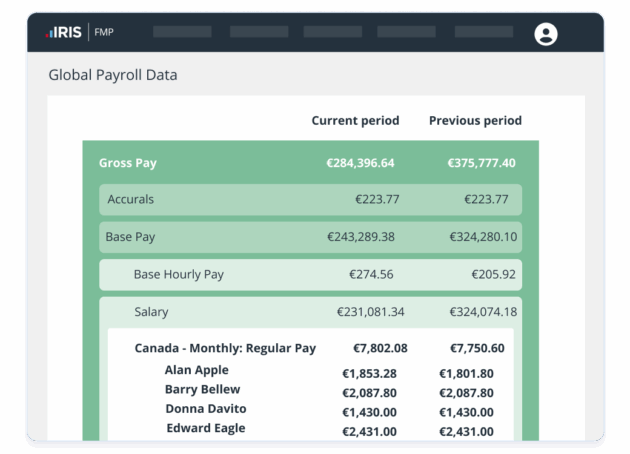Image resolution: width=630 pixels, height=454 pixels.
Task: Select employee Donna Davito
Action: coord(205,409)
